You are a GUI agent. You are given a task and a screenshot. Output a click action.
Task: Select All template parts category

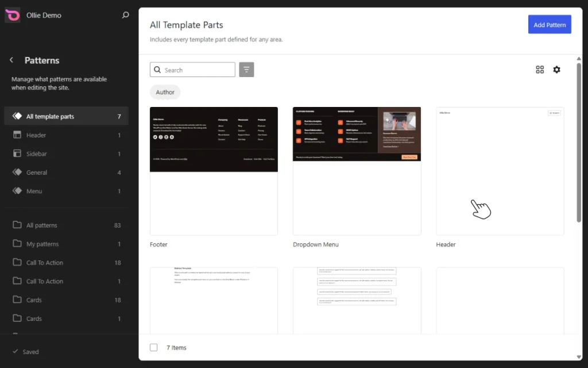click(66, 116)
